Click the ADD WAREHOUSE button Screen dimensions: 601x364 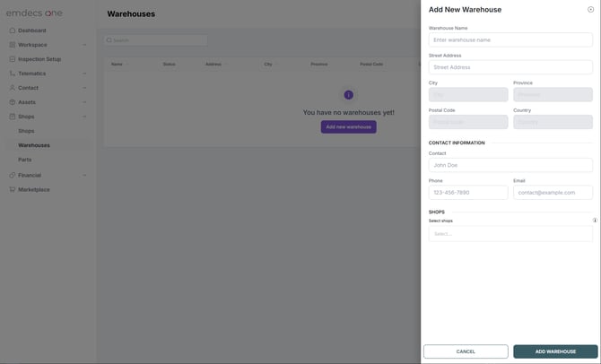point(555,351)
